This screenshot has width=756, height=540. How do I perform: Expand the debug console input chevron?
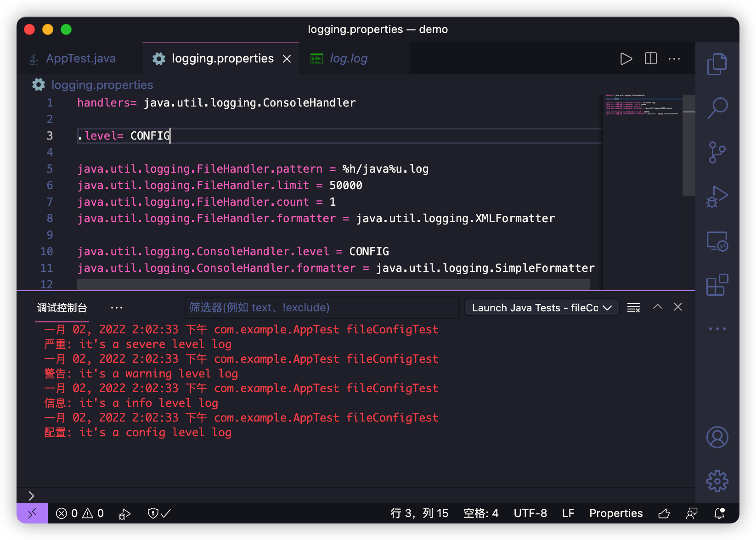click(31, 496)
